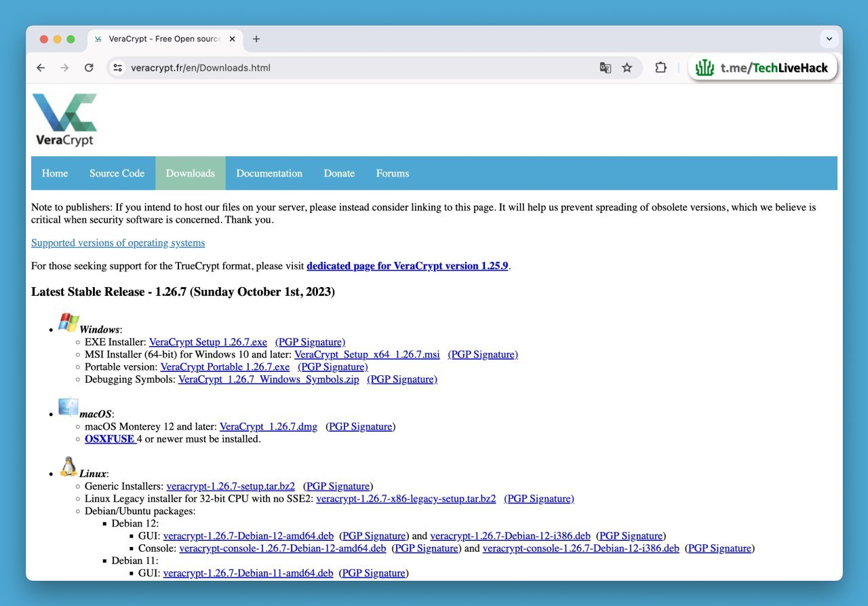Download VeraCrypt_Setup_x64_1.26.7.msi

[x=367, y=354]
